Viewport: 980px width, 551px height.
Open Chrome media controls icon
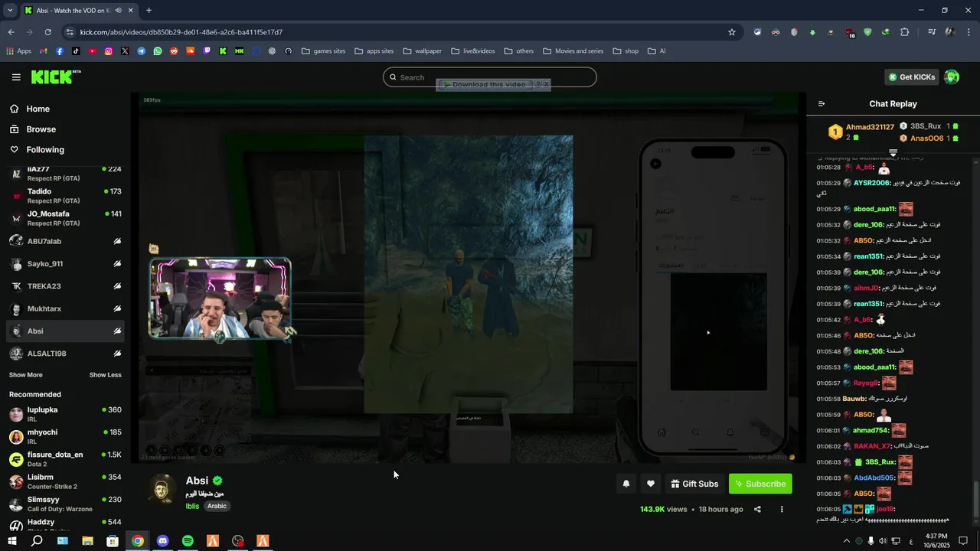click(932, 32)
